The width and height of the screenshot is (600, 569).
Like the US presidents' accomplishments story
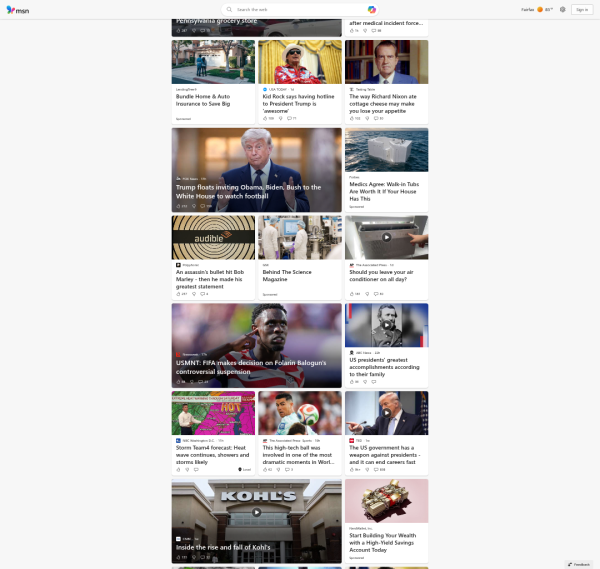tap(352, 382)
